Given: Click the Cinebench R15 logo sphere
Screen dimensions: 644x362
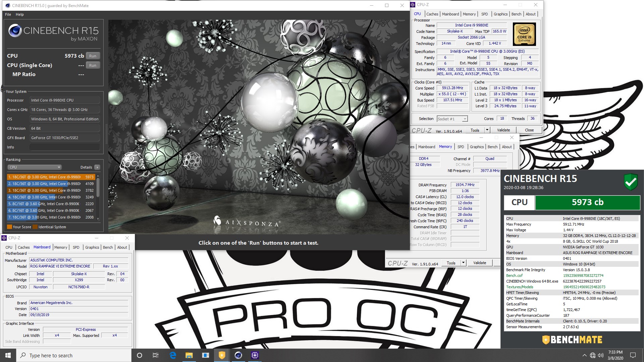Looking at the screenshot, I should click(x=15, y=31).
